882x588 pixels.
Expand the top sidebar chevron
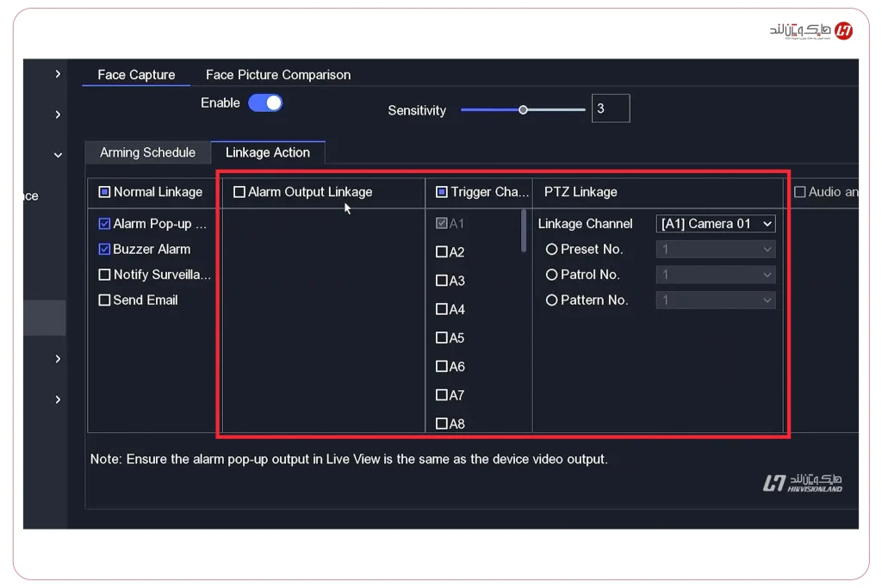(x=57, y=73)
